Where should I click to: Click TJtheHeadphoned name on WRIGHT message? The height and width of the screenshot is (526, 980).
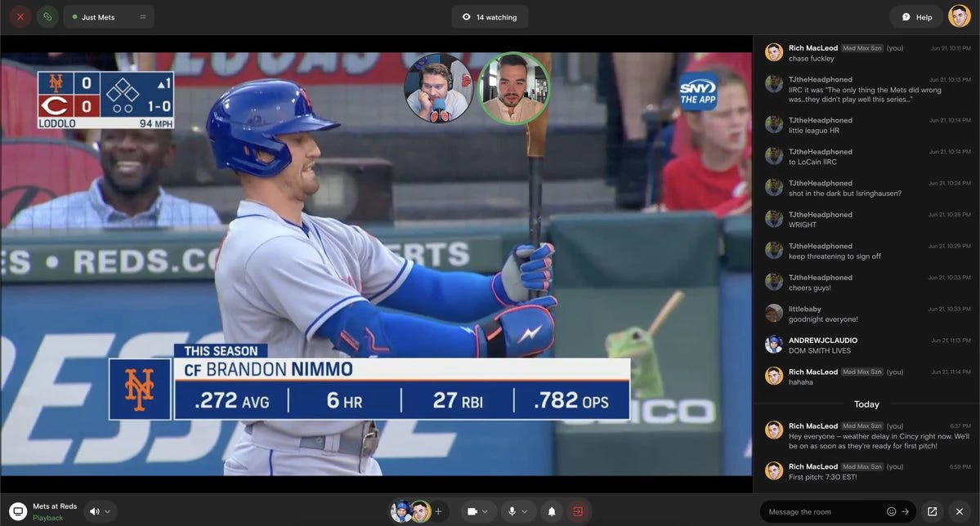(820, 214)
